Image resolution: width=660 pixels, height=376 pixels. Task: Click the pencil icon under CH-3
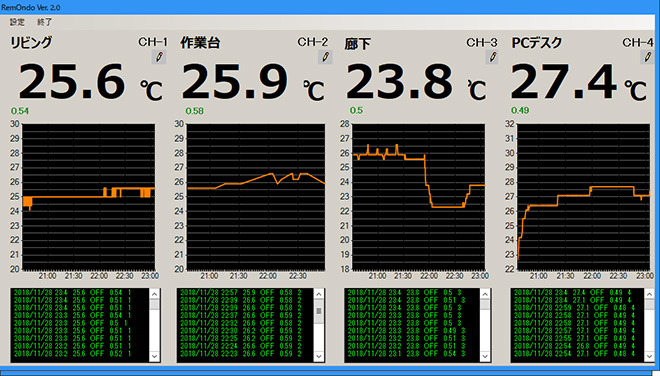[492, 57]
